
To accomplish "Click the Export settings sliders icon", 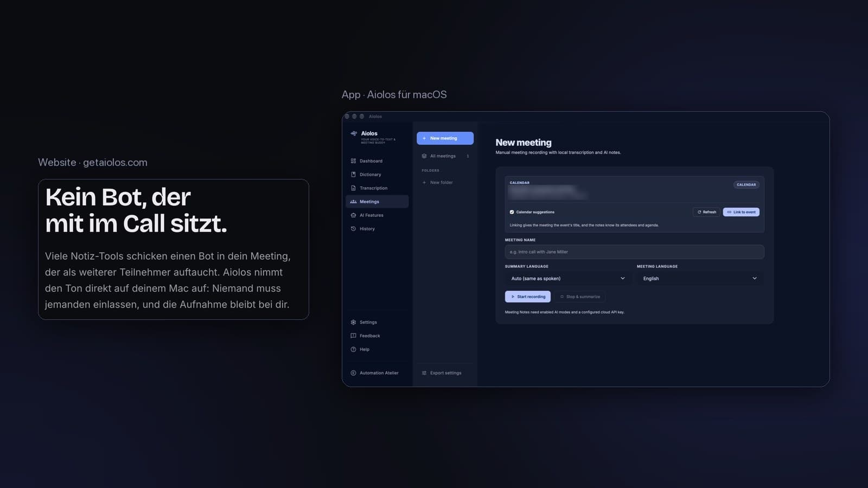I will pos(424,373).
